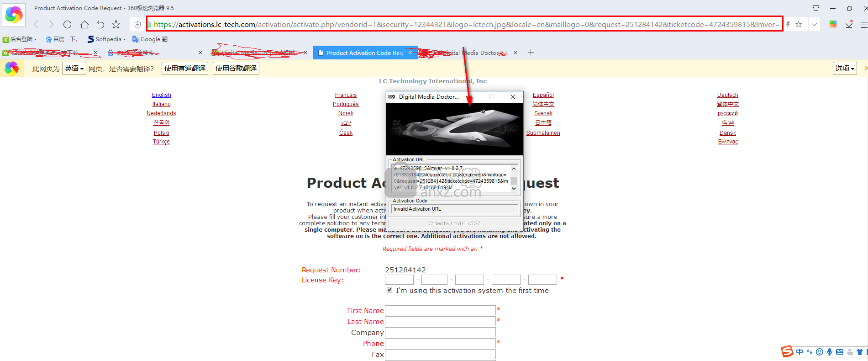Image resolution: width=868 pixels, height=361 pixels.
Task: Click the Last Name input field
Action: tap(440, 321)
